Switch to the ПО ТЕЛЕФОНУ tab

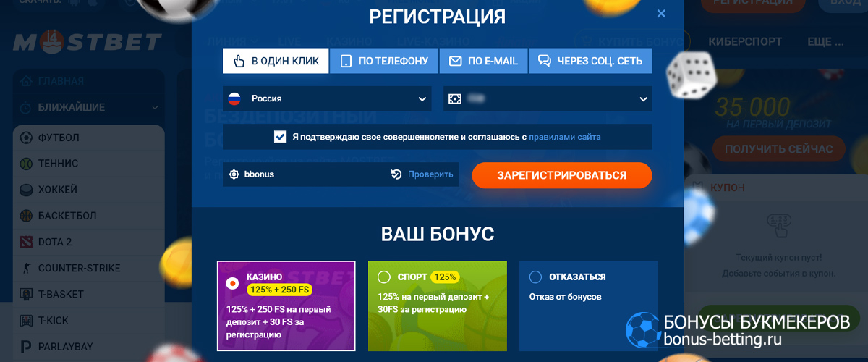[x=384, y=61]
